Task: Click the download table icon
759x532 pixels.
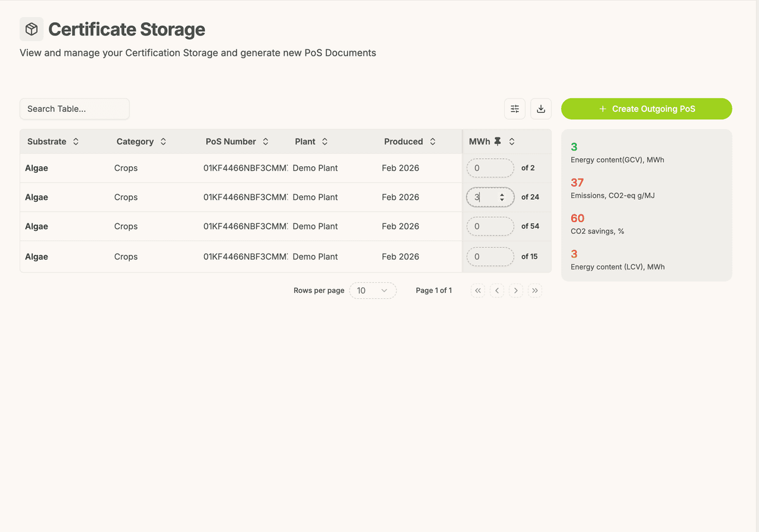Action: click(541, 109)
